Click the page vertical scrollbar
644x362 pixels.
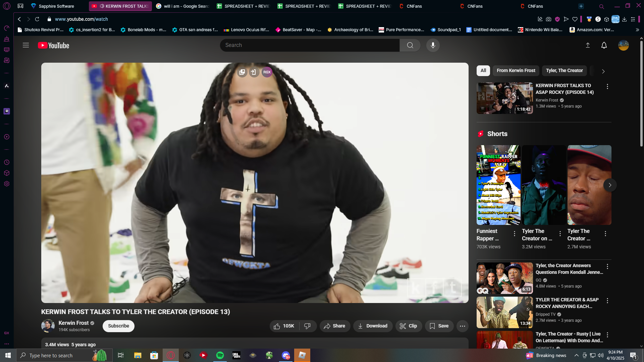point(641,94)
